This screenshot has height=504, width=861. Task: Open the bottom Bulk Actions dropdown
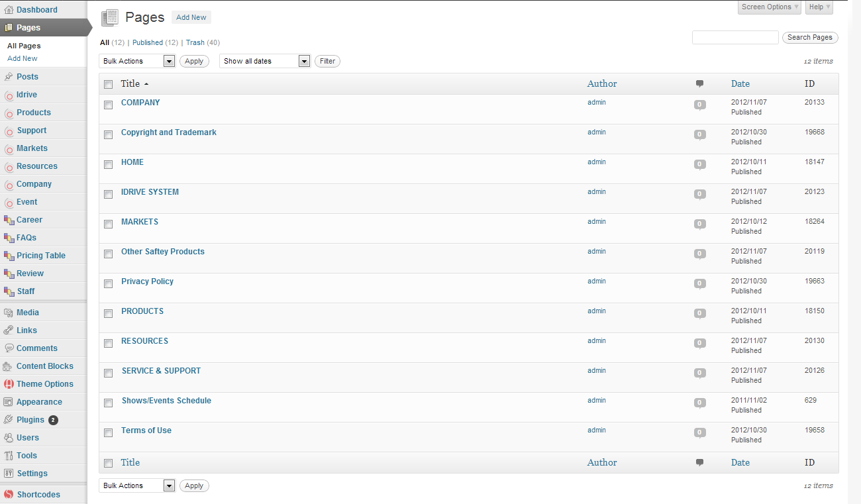pyautogui.click(x=137, y=485)
